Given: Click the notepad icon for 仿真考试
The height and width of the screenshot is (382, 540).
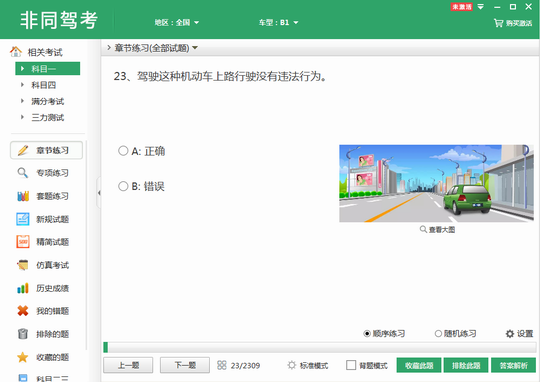Looking at the screenshot, I should click(23, 265).
